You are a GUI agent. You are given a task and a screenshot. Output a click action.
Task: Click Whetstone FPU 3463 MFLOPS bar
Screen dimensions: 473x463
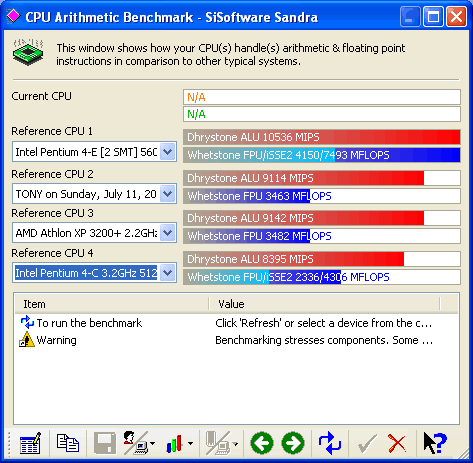pyautogui.click(x=322, y=196)
